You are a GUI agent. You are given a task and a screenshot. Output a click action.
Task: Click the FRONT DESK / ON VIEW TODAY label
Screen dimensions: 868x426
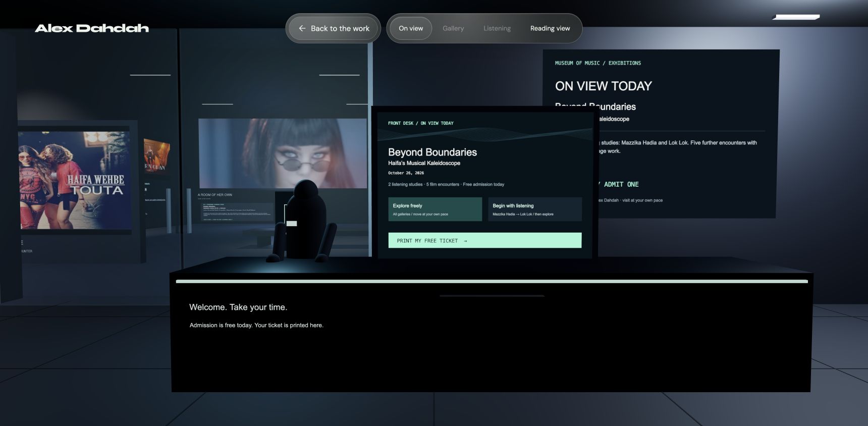(421, 123)
